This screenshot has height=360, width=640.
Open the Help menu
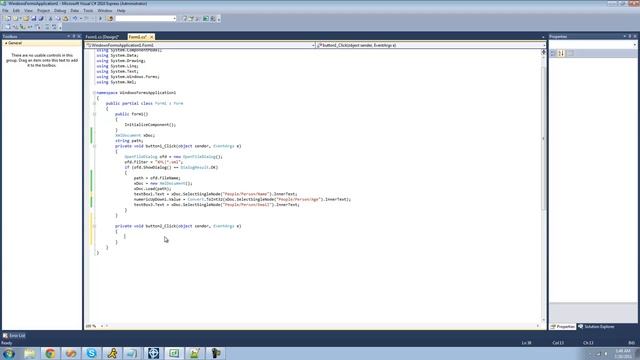(121, 11)
